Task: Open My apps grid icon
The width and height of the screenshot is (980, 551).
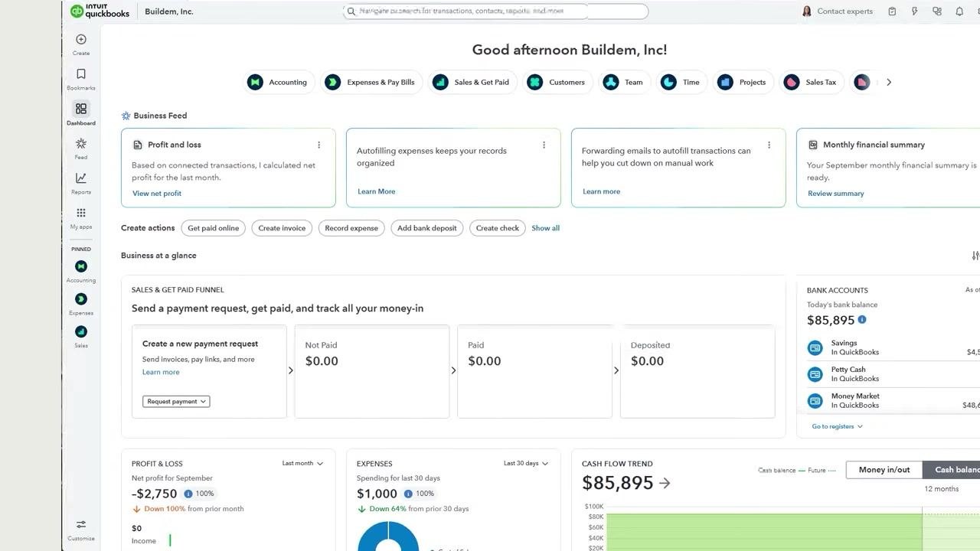Action: (81, 213)
